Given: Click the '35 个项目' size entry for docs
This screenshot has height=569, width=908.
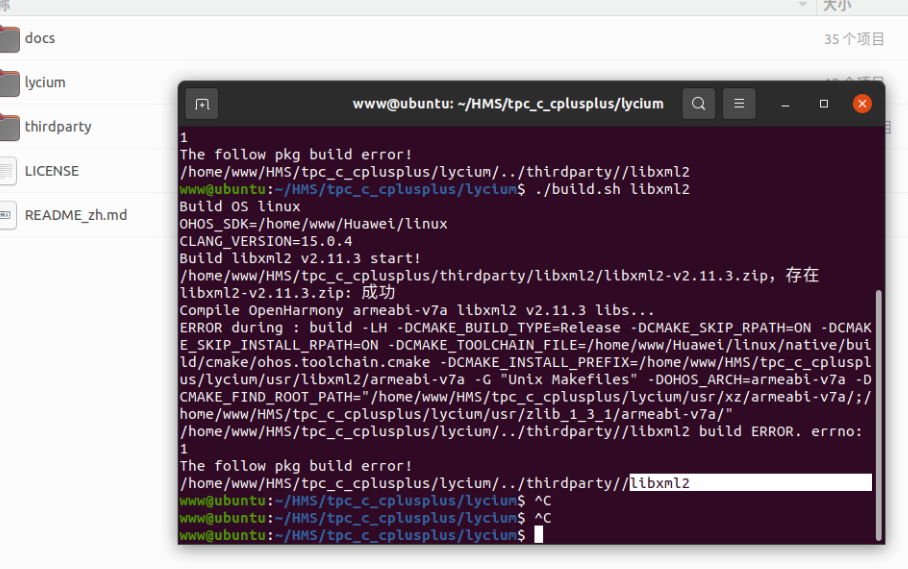Looking at the screenshot, I should 854,39.
